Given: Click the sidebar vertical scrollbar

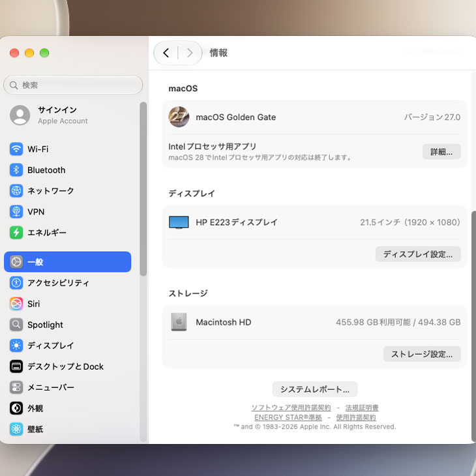Looking at the screenshot, I should (x=143, y=189).
